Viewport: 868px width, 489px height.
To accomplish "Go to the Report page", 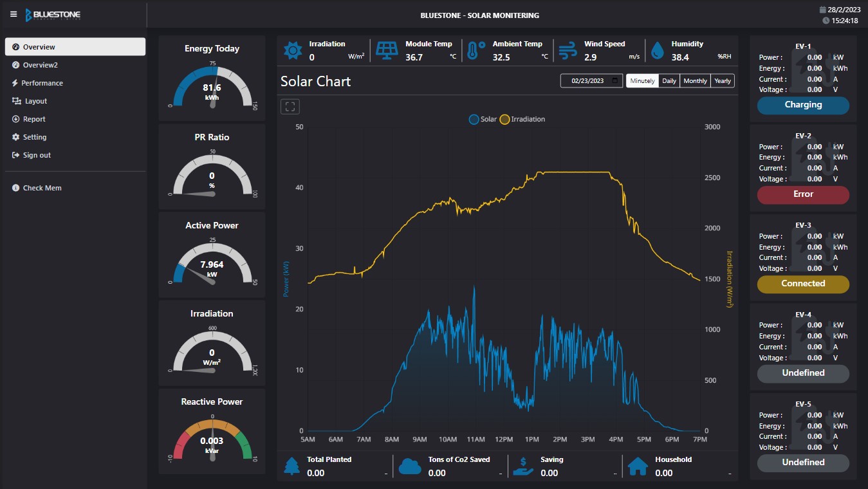I will coord(34,119).
